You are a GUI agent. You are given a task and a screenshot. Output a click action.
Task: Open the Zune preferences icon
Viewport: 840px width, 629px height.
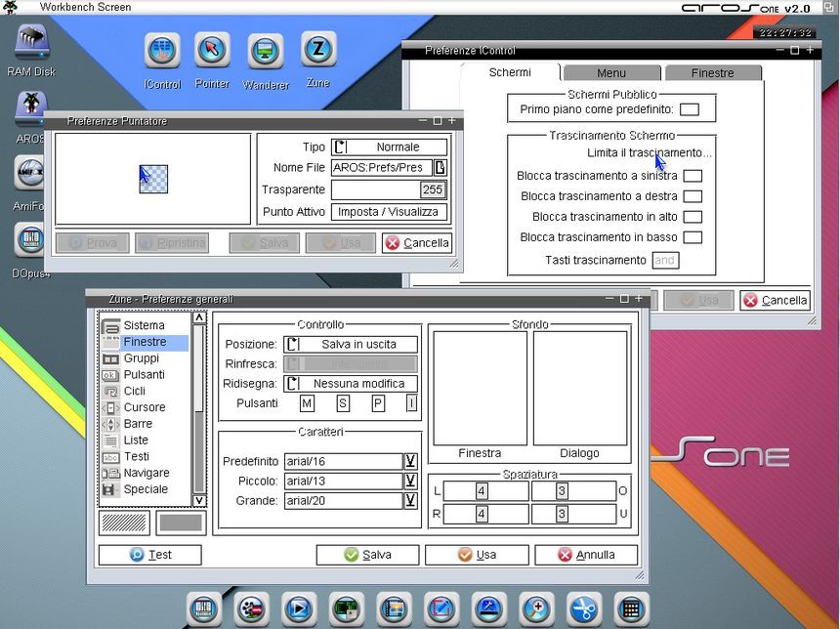pyautogui.click(x=318, y=51)
